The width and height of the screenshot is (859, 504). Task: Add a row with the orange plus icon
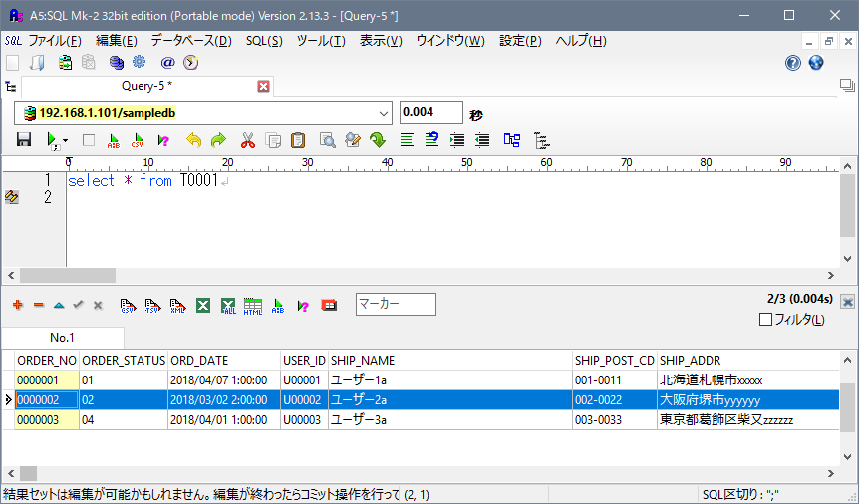pos(18,305)
